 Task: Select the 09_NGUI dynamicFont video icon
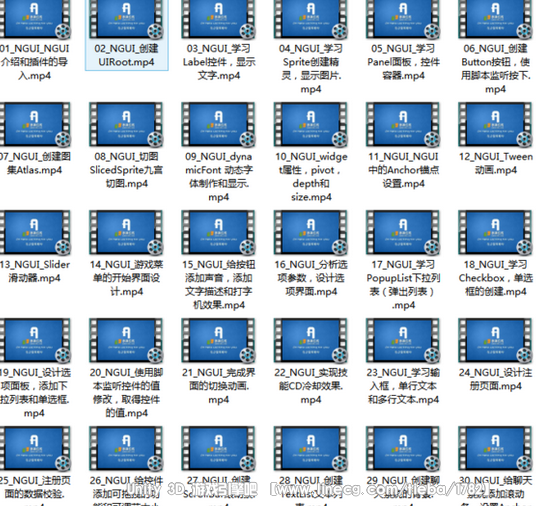point(219,125)
